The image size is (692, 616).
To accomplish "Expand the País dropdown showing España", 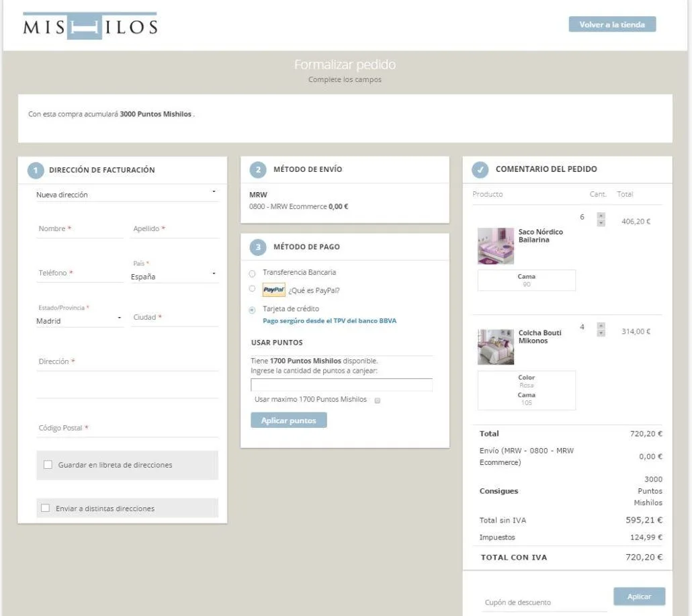I will [175, 276].
